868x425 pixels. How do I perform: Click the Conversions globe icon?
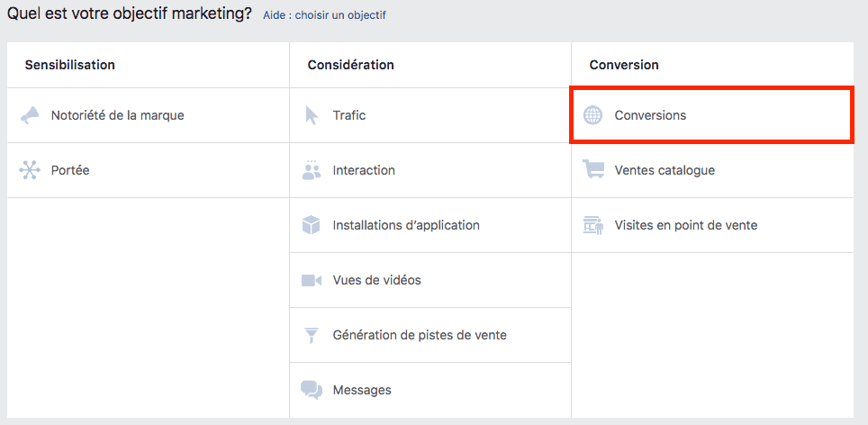pyautogui.click(x=592, y=115)
